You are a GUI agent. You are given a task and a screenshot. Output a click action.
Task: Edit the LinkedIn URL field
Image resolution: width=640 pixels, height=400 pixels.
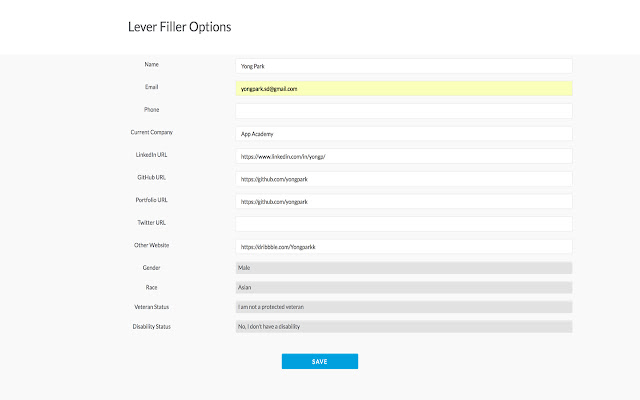403,156
